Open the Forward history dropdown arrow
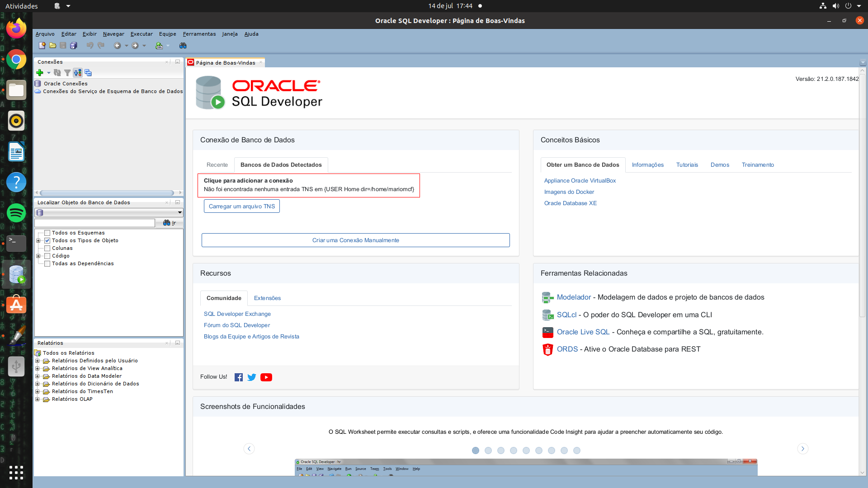 tap(144, 46)
